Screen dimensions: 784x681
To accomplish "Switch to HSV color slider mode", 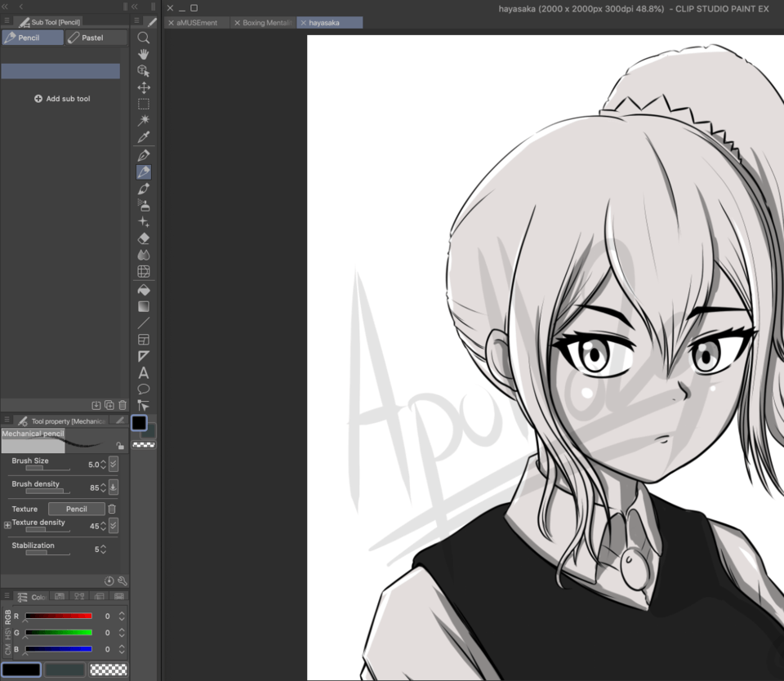I will coord(7,634).
